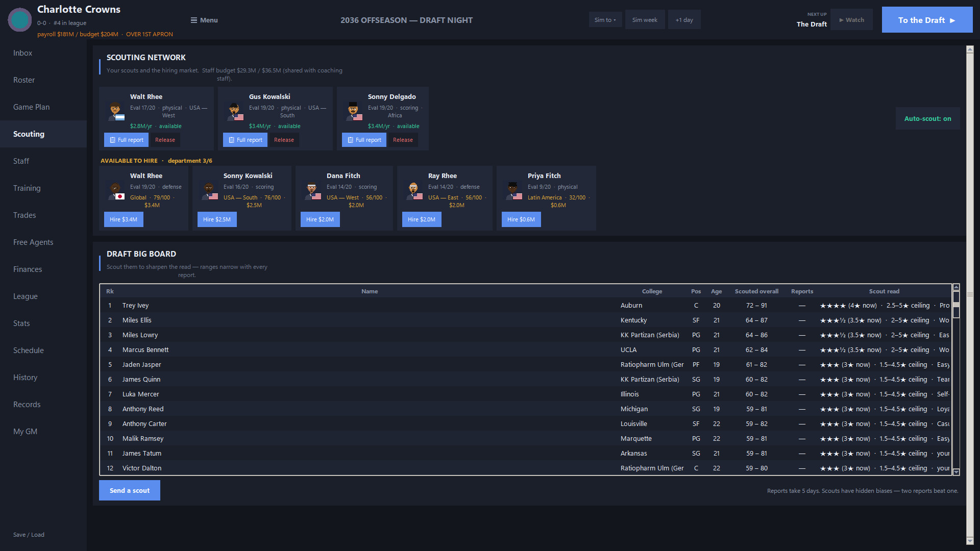Open Finances in sidebar

(x=43, y=269)
